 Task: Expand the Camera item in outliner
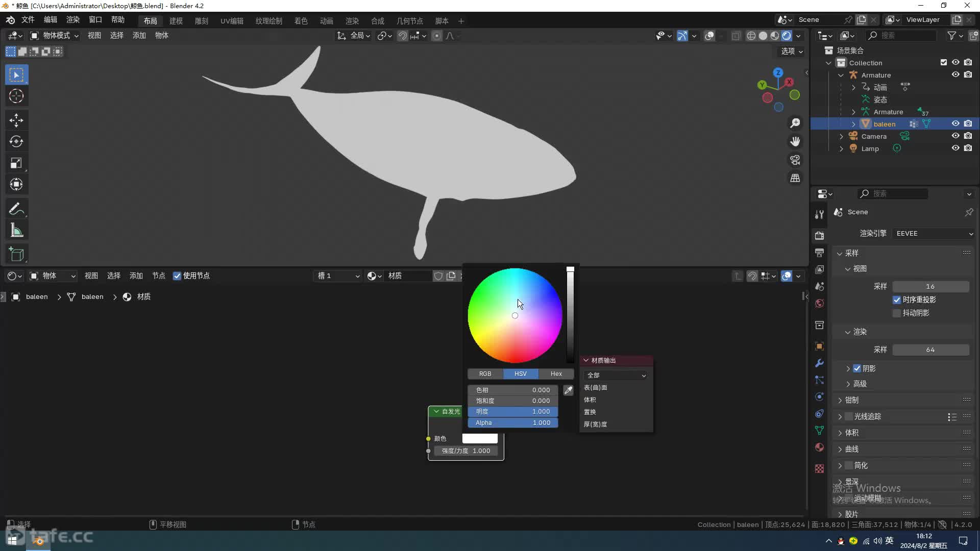click(841, 136)
